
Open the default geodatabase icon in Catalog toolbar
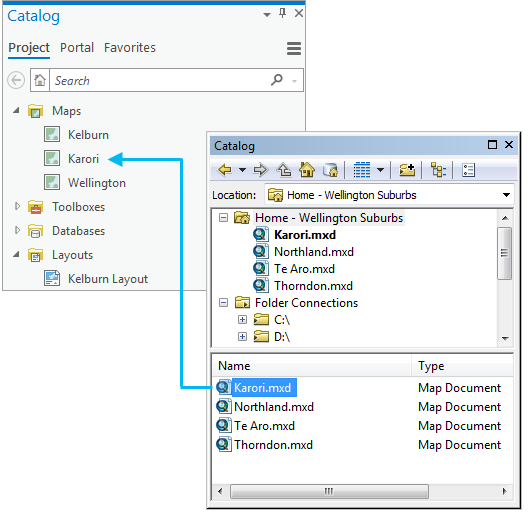[x=330, y=169]
